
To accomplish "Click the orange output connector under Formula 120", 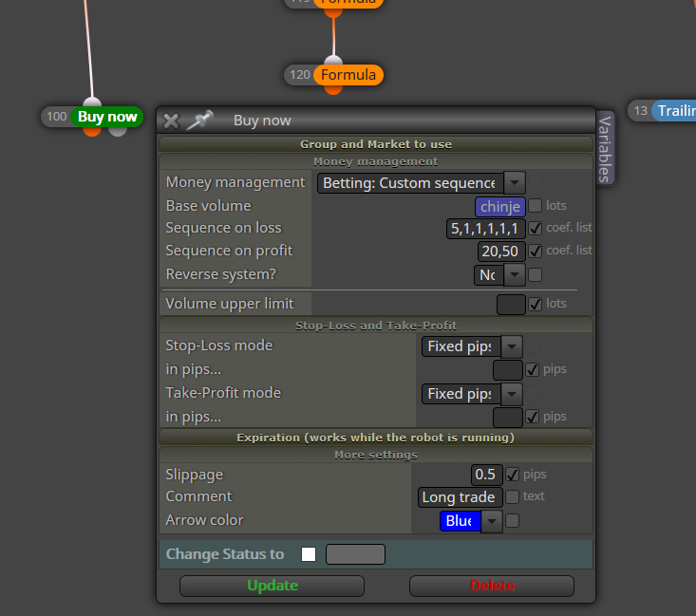I will 333,89.
